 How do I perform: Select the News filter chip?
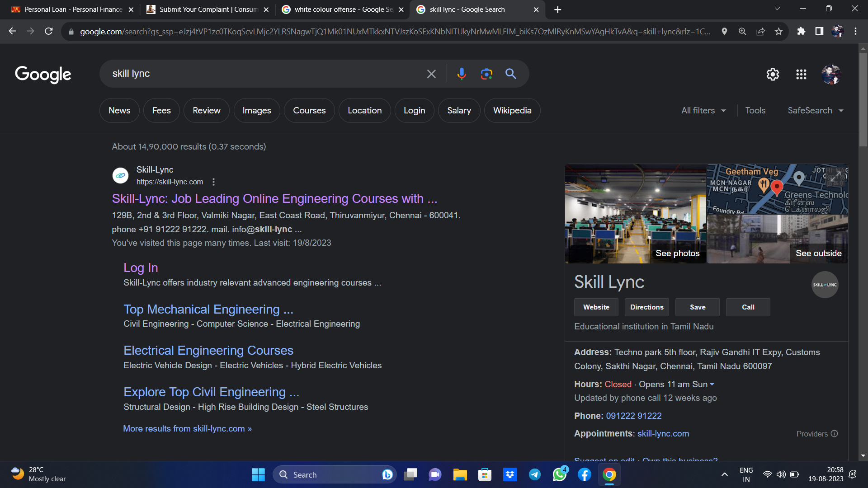pyautogui.click(x=119, y=110)
